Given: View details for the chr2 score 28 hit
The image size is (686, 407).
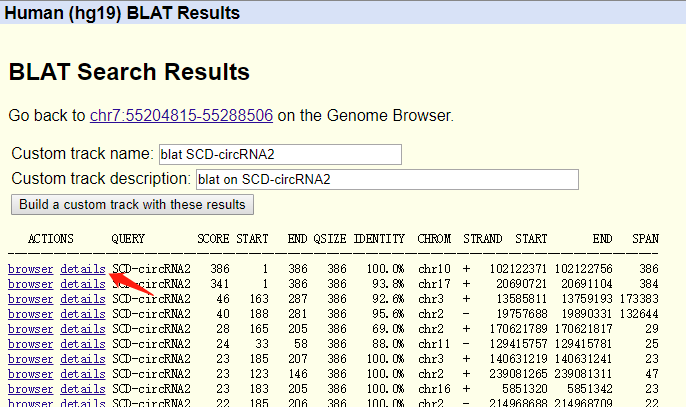Looking at the screenshot, I should tap(82, 329).
